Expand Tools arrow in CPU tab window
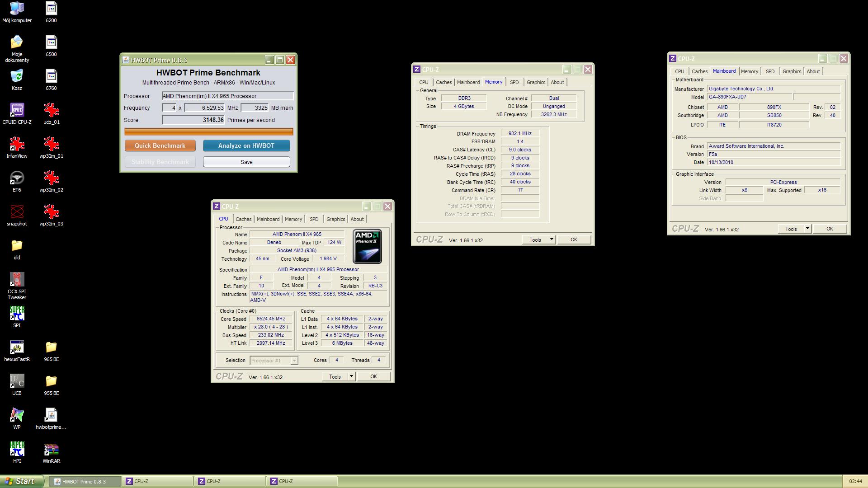Viewport: 868px width, 488px height. coord(352,376)
